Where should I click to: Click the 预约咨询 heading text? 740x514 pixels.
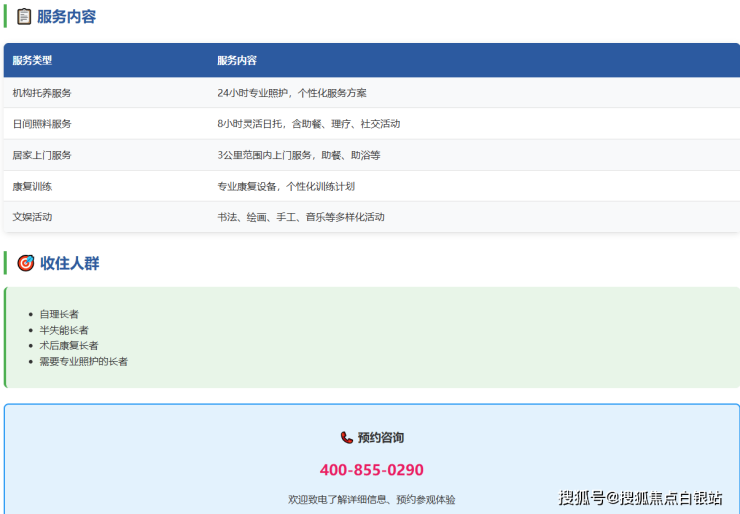point(381,438)
